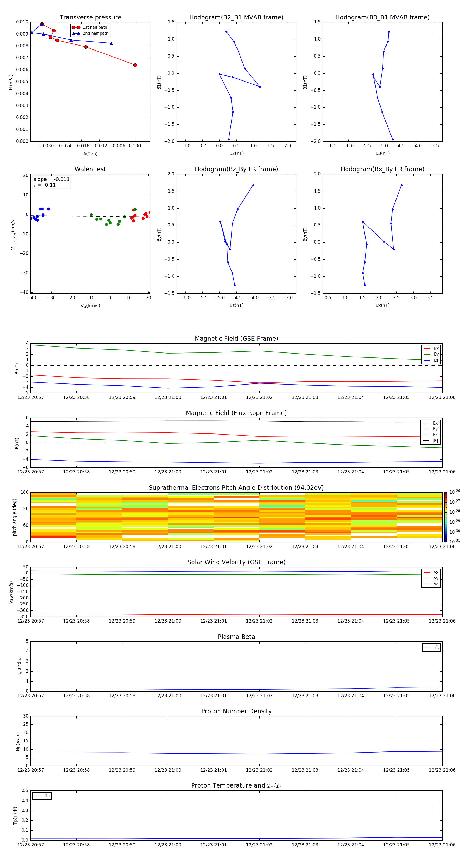The image size is (473, 868).
Task: Click the "Solar Wind Velocity (GSE Frame)" title
Action: [236, 562]
